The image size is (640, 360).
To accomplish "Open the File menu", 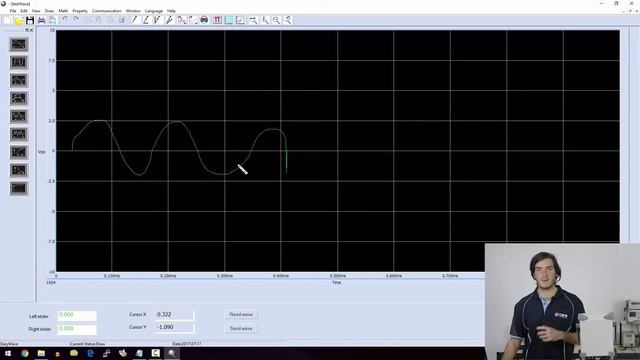I will click(x=13, y=11).
